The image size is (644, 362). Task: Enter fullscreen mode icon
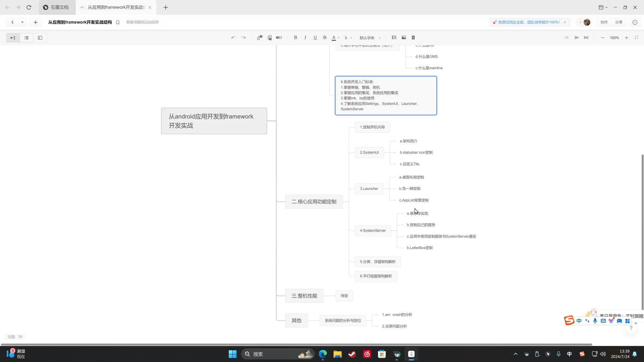click(x=636, y=38)
